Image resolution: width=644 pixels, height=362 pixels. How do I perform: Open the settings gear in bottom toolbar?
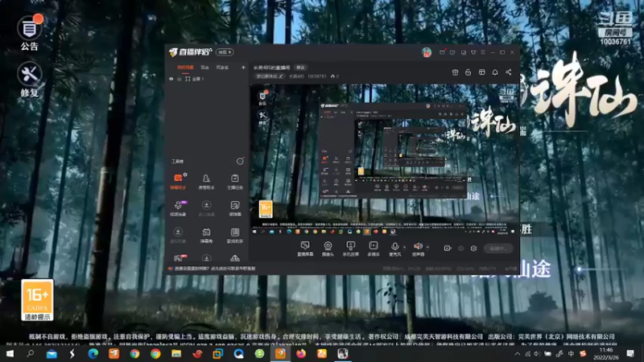tap(473, 249)
